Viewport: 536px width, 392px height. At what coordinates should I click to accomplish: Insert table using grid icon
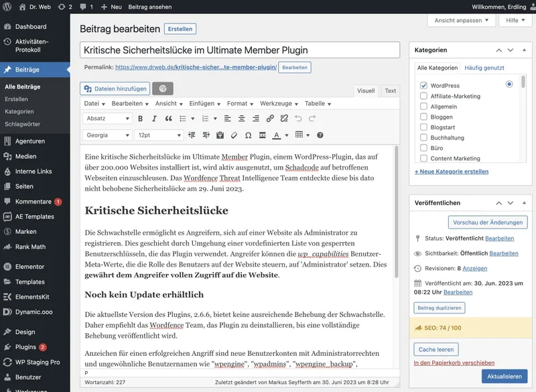point(299,135)
